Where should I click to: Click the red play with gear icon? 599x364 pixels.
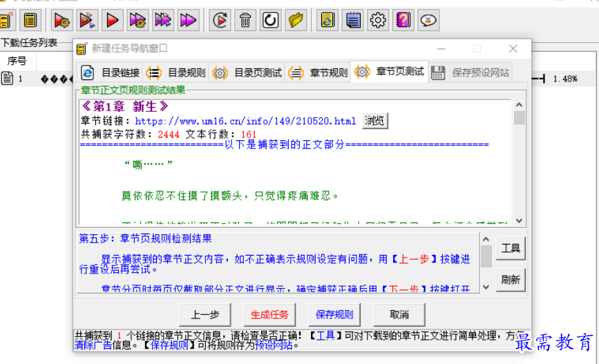pyautogui.click(x=61, y=20)
